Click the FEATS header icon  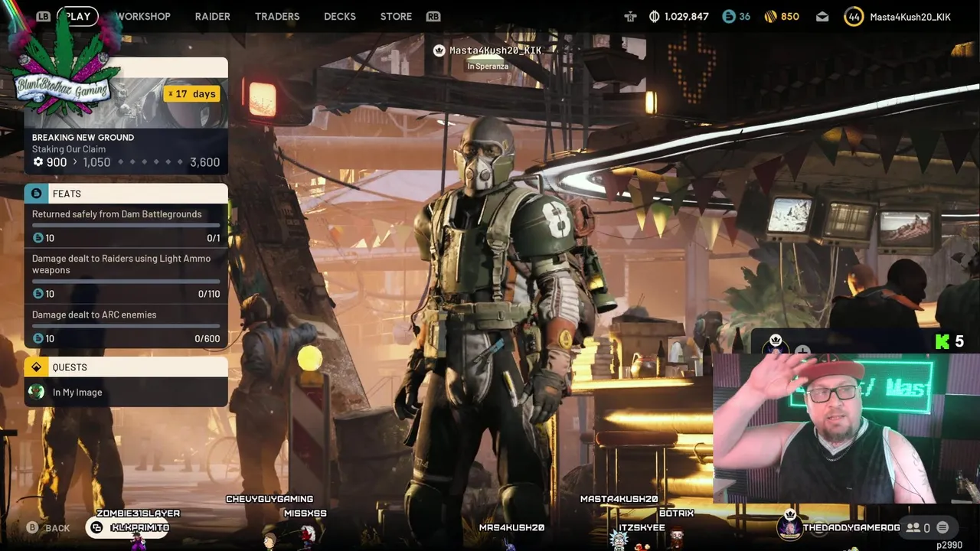pyautogui.click(x=36, y=194)
